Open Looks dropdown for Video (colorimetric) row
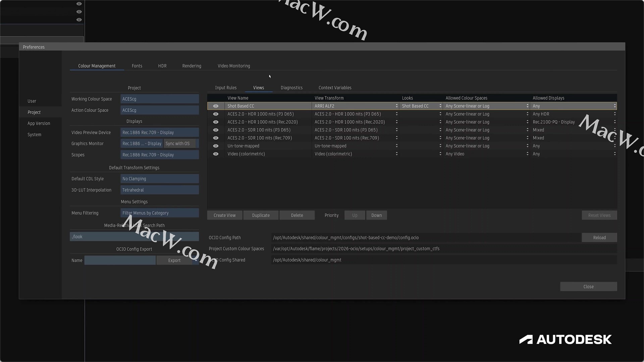This screenshot has height=362, width=644. (421, 154)
